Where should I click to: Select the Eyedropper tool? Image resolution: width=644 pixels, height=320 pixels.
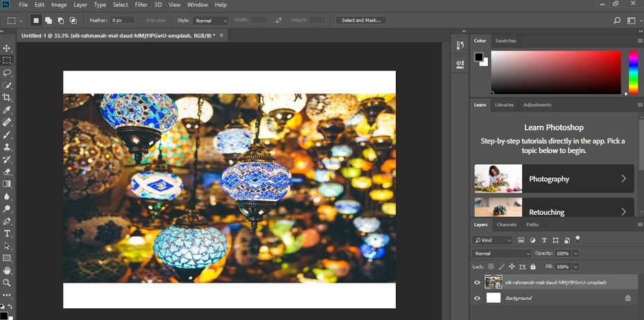pyautogui.click(x=6, y=109)
